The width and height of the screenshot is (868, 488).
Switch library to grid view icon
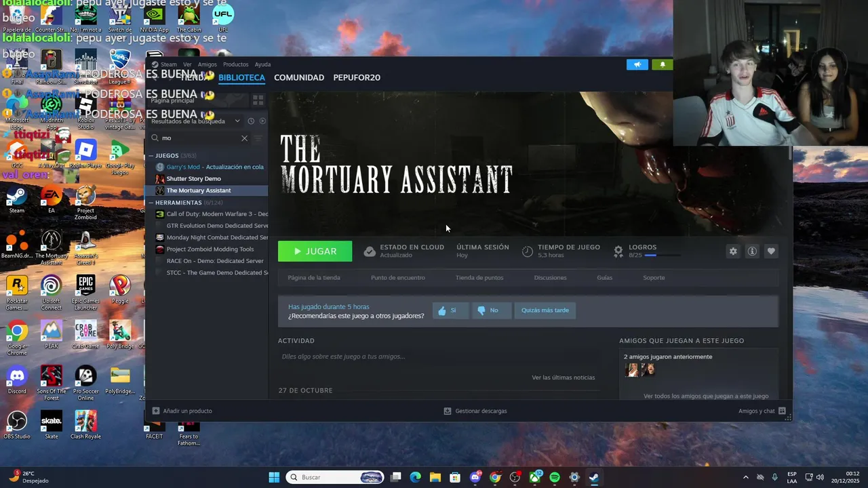(x=258, y=100)
